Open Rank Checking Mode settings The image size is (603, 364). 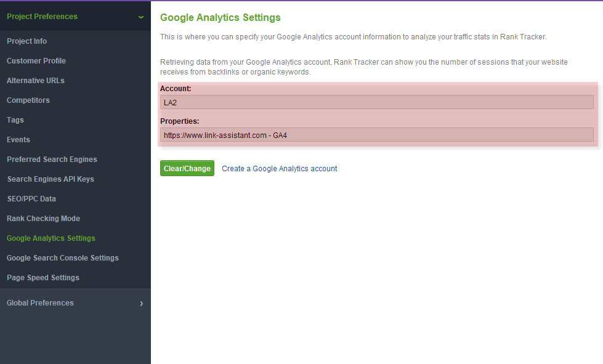[44, 218]
